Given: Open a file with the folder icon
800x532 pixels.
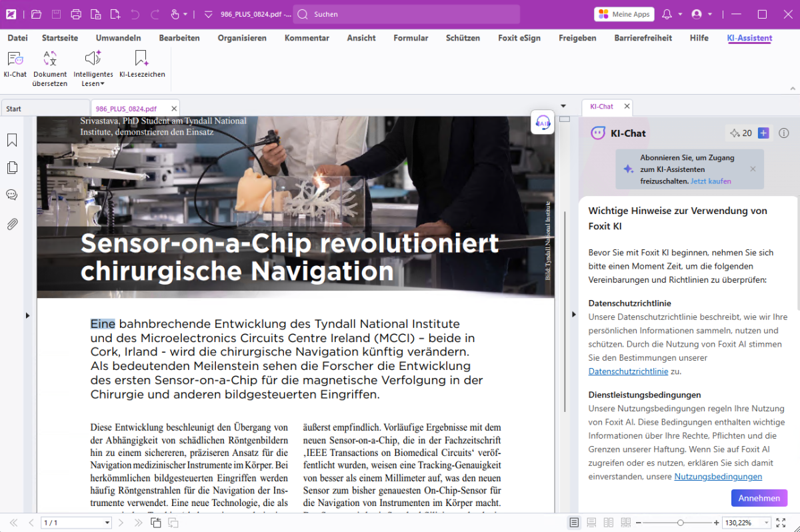Looking at the screenshot, I should [x=36, y=14].
